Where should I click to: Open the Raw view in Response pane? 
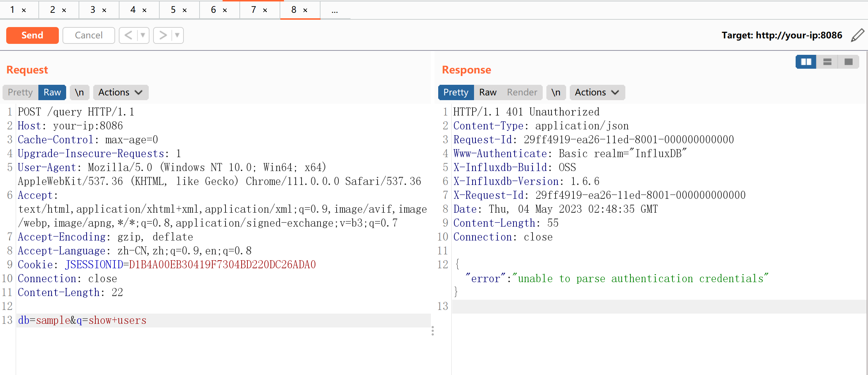[488, 92]
